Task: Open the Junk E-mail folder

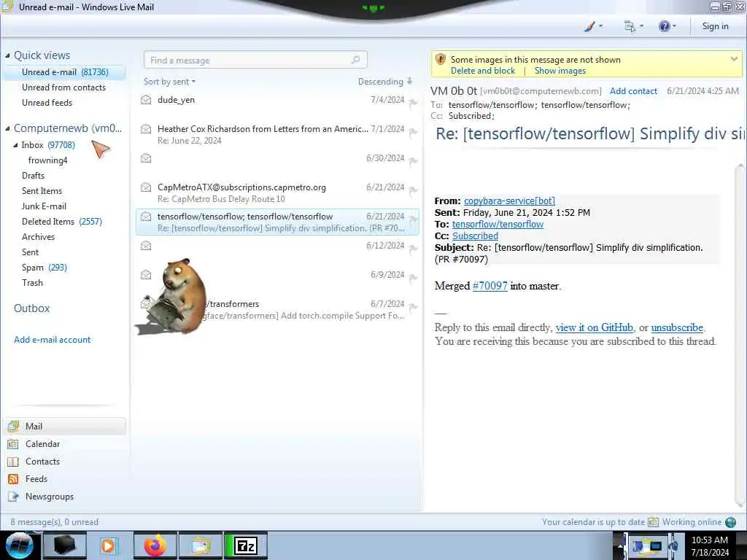Action: coord(44,206)
